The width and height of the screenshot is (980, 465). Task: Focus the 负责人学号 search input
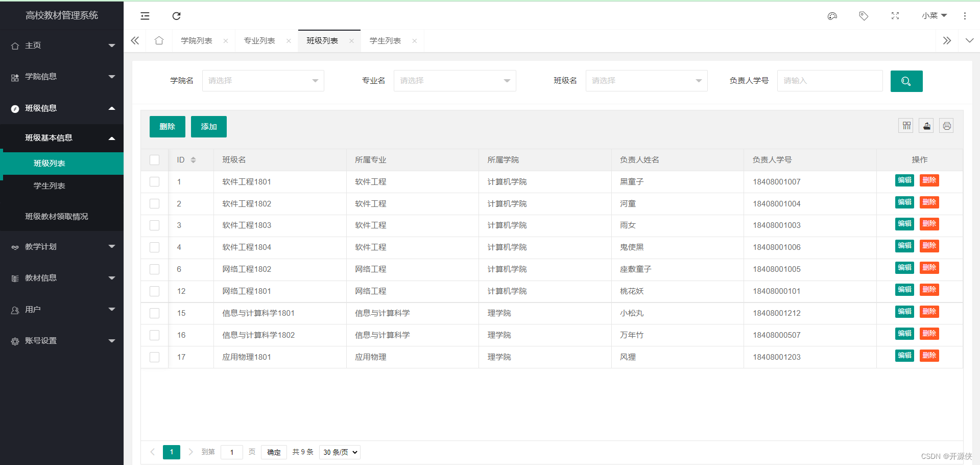[x=830, y=81]
